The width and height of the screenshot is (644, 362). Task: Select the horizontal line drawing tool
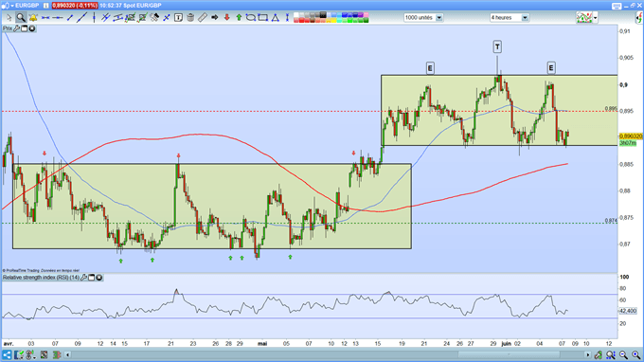pos(58,18)
